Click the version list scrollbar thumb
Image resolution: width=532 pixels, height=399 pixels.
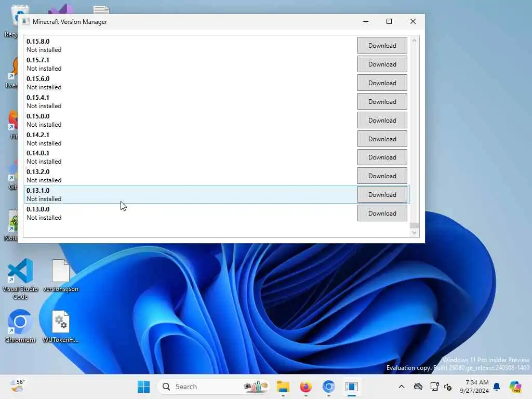pyautogui.click(x=414, y=225)
